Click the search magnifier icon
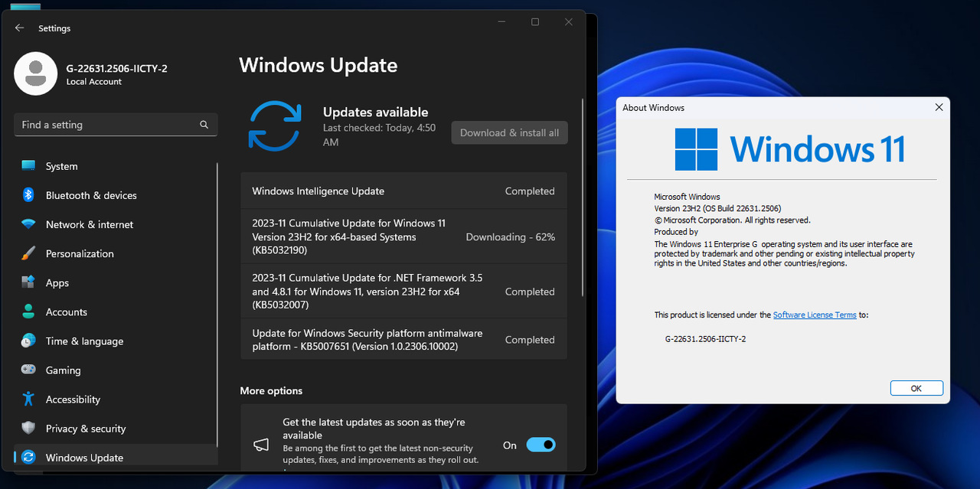 [204, 125]
